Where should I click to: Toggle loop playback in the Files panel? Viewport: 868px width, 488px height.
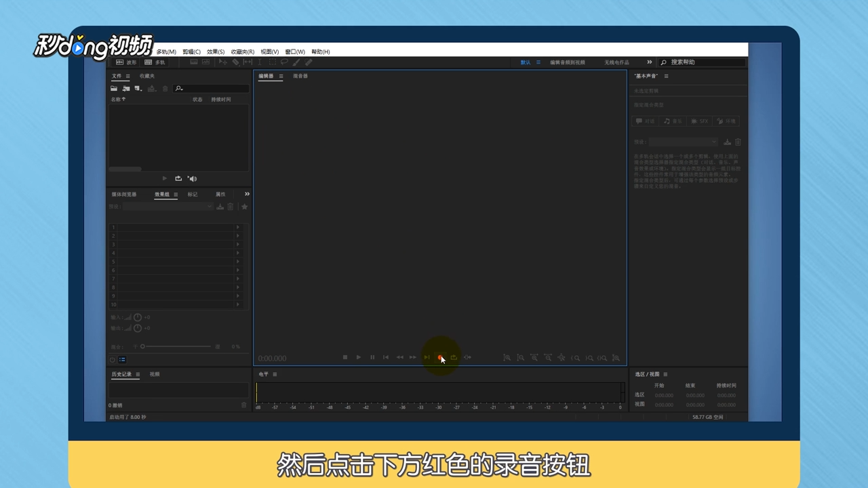click(x=178, y=178)
